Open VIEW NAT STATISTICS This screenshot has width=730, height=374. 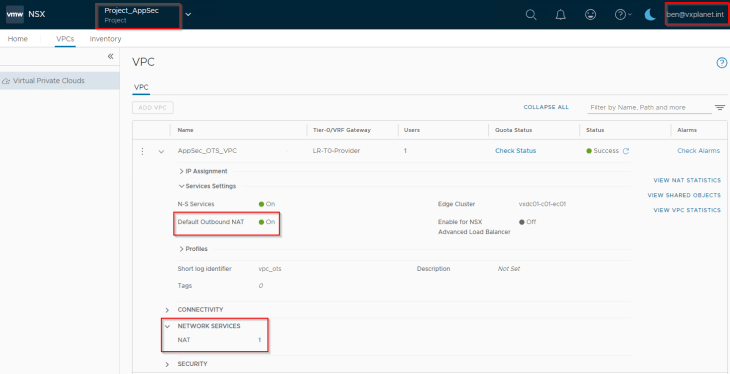pyautogui.click(x=687, y=180)
